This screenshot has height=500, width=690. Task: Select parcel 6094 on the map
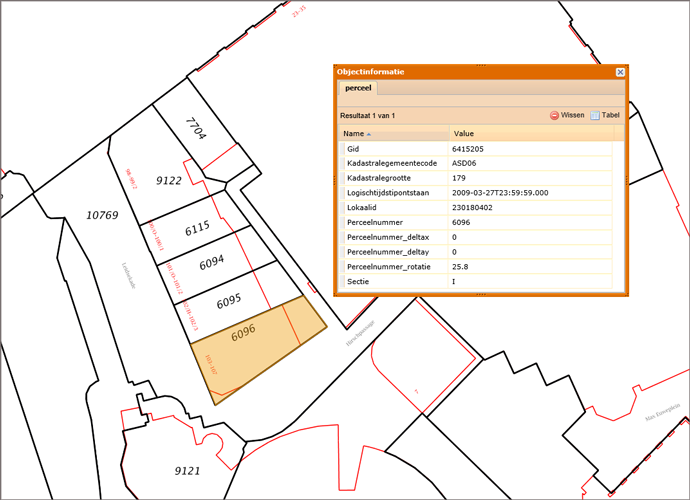click(x=212, y=263)
